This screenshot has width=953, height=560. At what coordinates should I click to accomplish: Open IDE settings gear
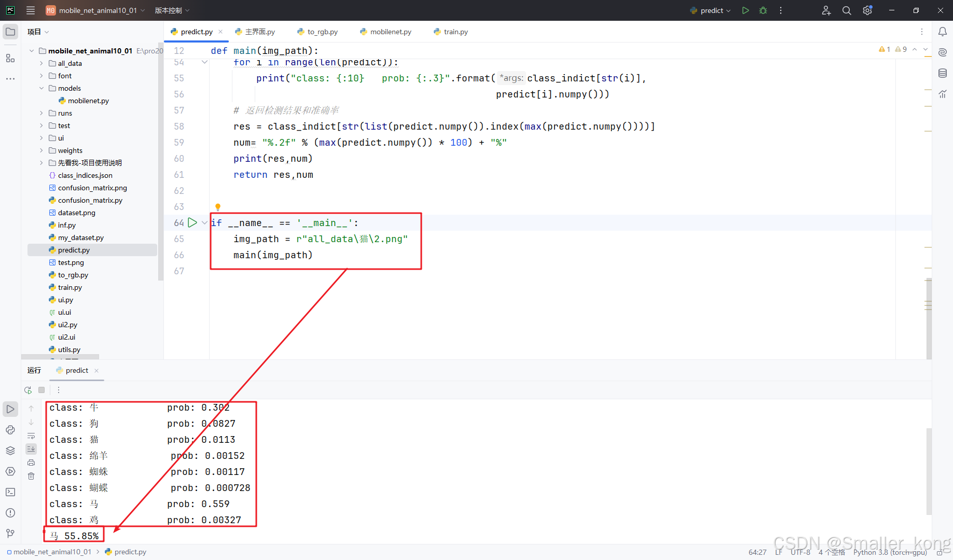(867, 10)
